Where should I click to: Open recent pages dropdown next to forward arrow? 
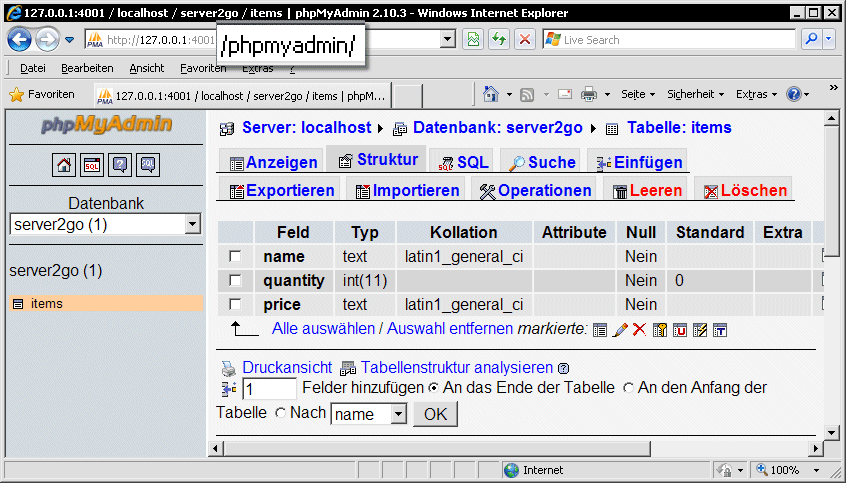tap(70, 39)
